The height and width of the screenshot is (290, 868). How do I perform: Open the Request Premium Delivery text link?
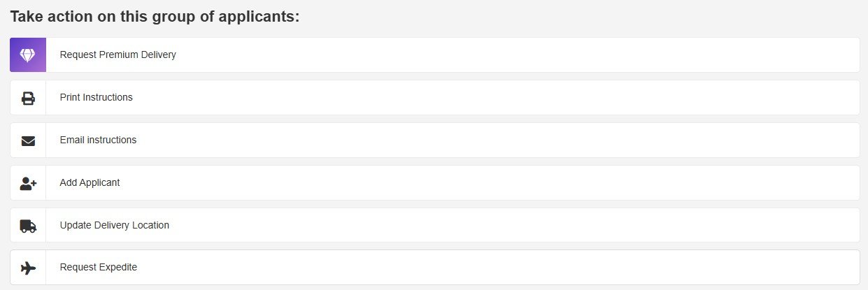click(118, 55)
